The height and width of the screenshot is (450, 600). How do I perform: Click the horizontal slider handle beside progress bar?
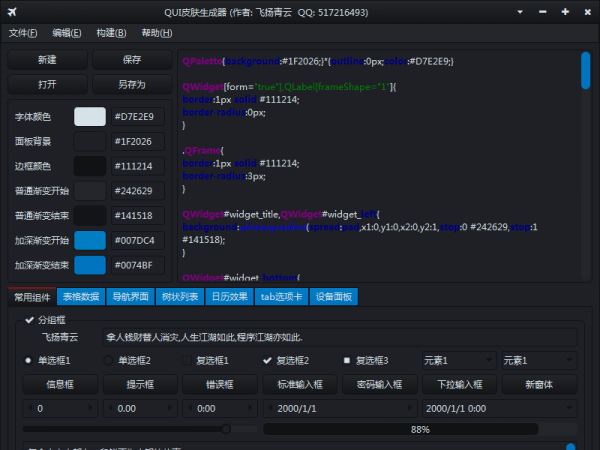pos(227,429)
